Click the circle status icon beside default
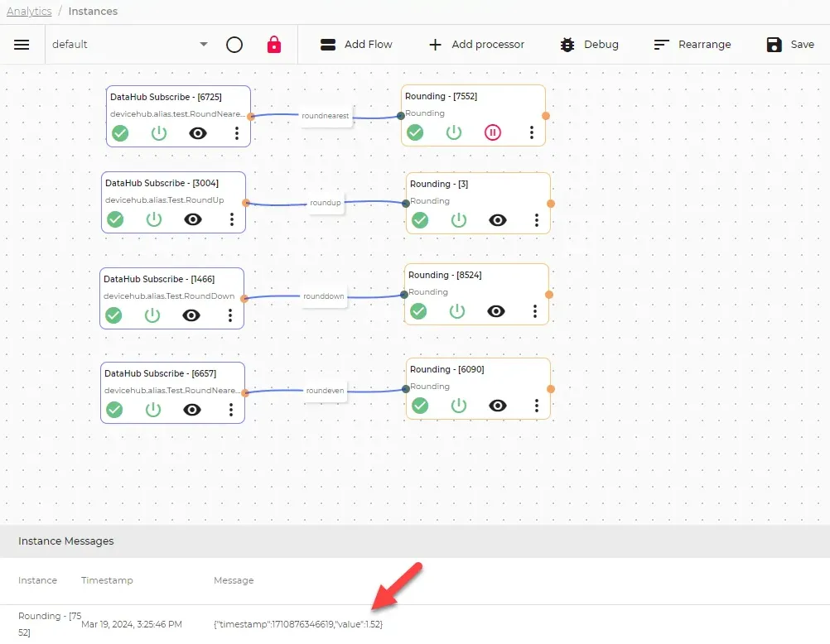 (234, 45)
